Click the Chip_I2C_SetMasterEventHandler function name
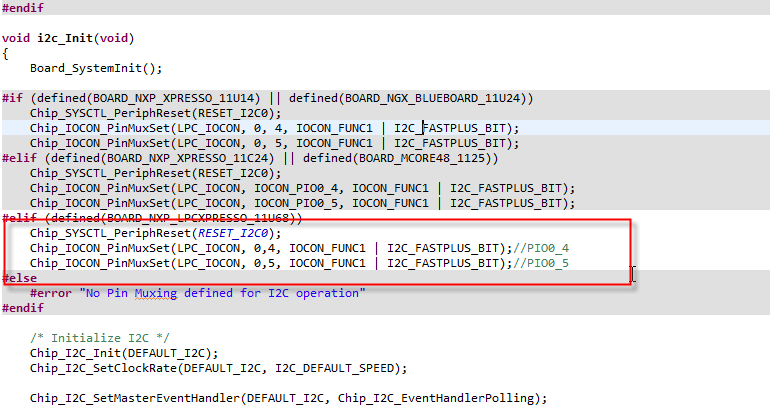The width and height of the screenshot is (770, 405). coord(135,398)
